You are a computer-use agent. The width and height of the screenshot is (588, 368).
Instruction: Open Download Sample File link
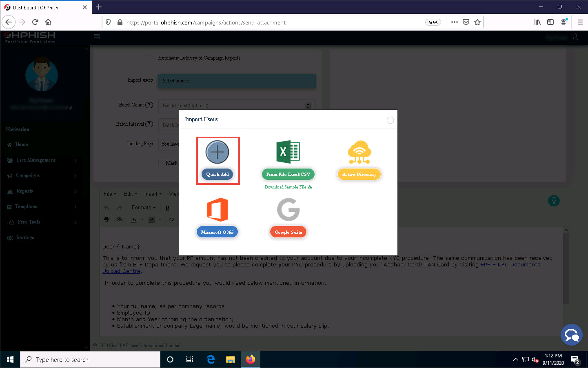pos(288,187)
